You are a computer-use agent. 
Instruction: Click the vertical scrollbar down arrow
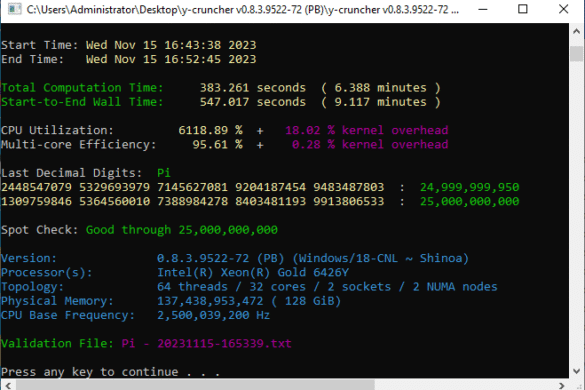pos(576,371)
